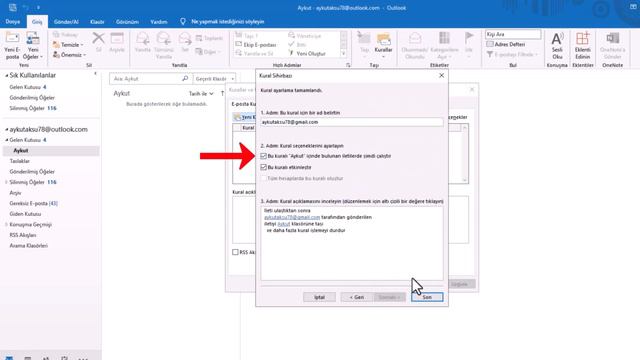Screen dimensions: 640x360
Task: Open Giden Kutusu folder
Action: (x=25, y=214)
